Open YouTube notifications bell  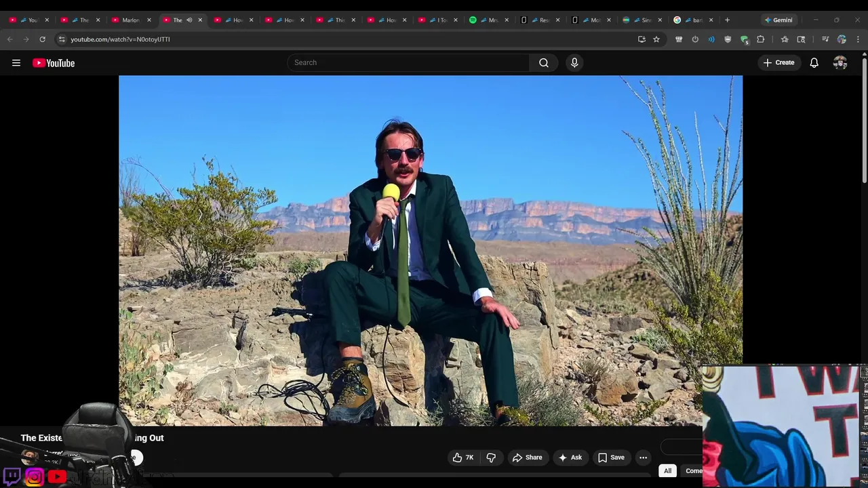pyautogui.click(x=814, y=62)
